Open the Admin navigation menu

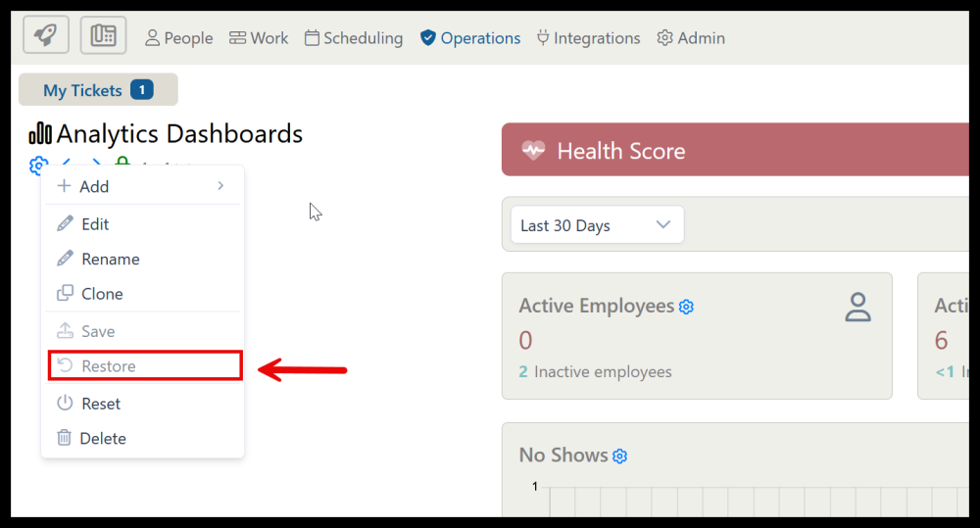[x=691, y=38]
